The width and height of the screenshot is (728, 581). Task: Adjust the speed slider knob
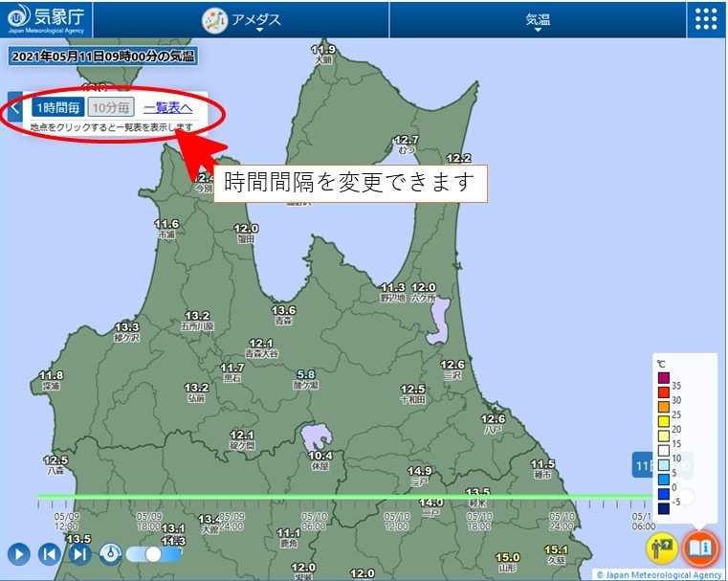(153, 554)
